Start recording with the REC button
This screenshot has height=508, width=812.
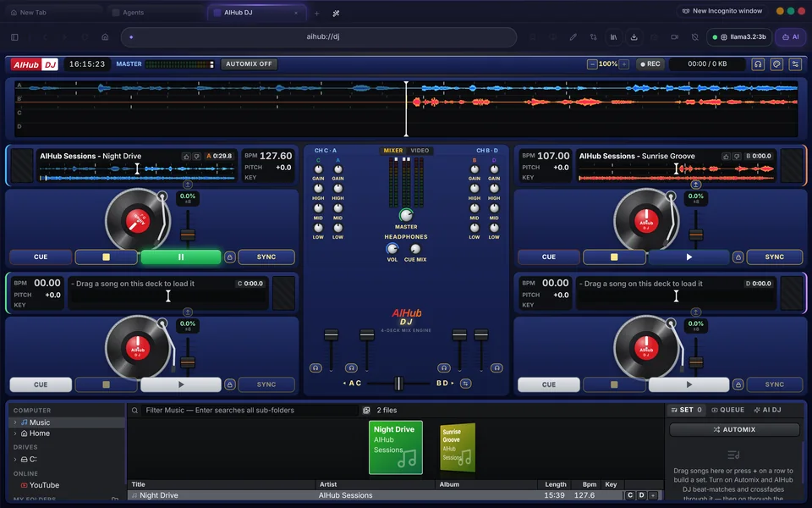650,64
